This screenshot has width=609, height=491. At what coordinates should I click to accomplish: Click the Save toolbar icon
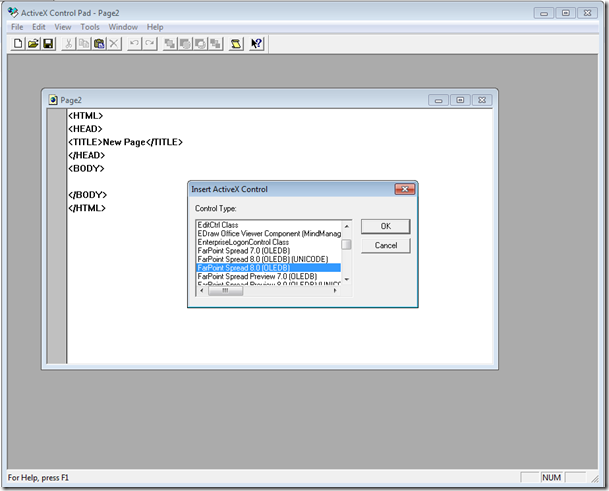[48, 44]
